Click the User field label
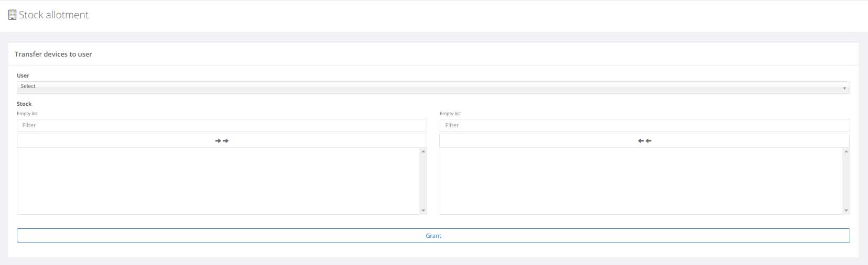The height and width of the screenshot is (265, 868). click(x=23, y=75)
